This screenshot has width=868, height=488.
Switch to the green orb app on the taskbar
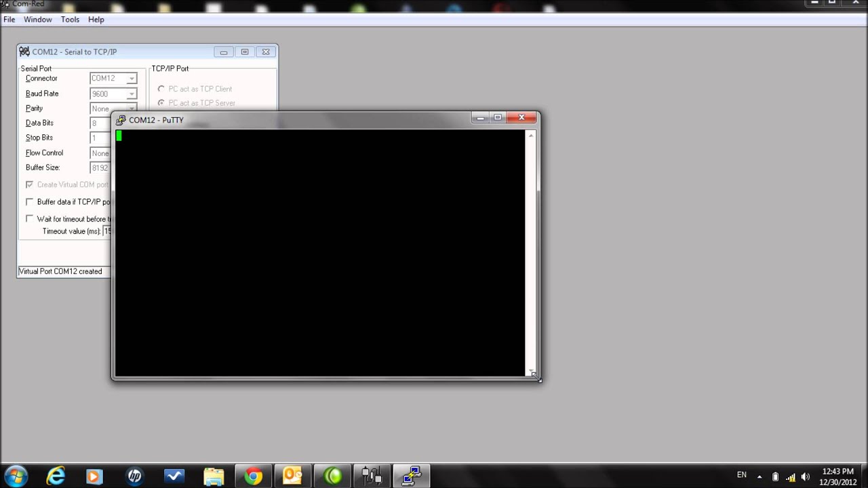coord(333,476)
